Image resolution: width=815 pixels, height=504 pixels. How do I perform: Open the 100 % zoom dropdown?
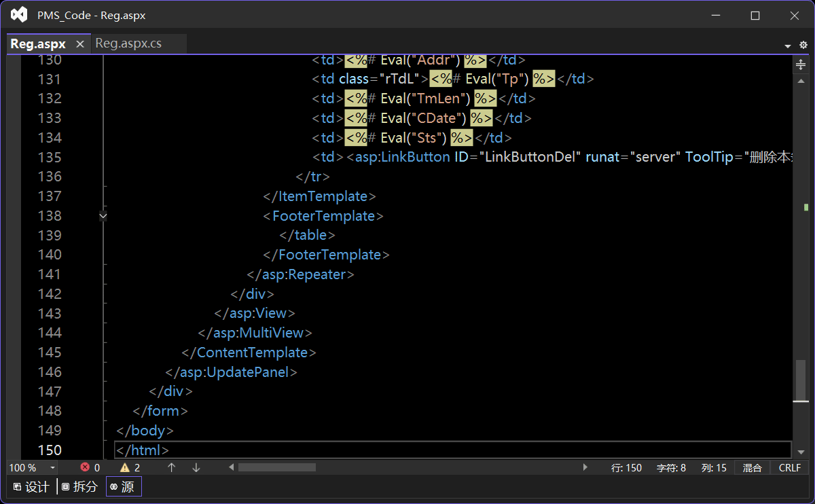(52, 468)
